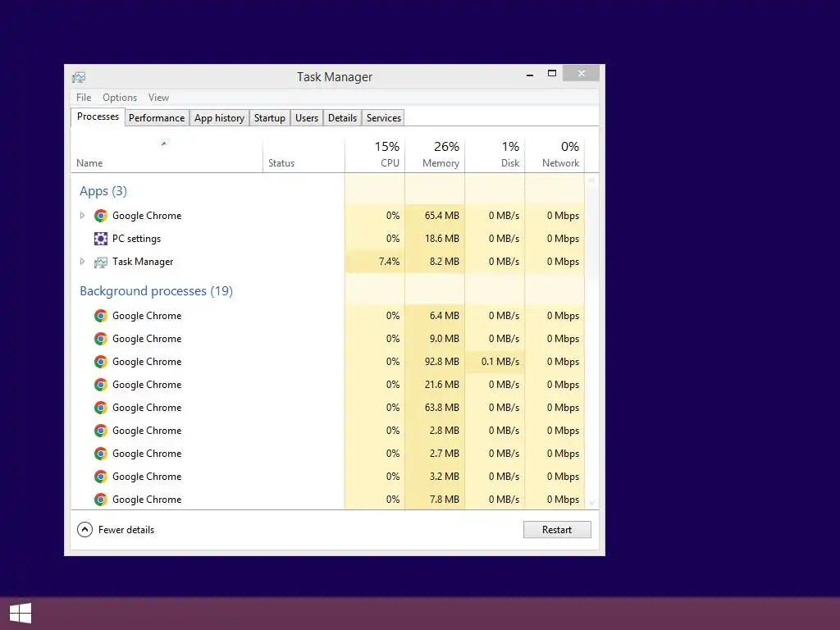The width and height of the screenshot is (840, 630).
Task: Click the Chrome icon beside 92.8 MB
Action: (100, 362)
